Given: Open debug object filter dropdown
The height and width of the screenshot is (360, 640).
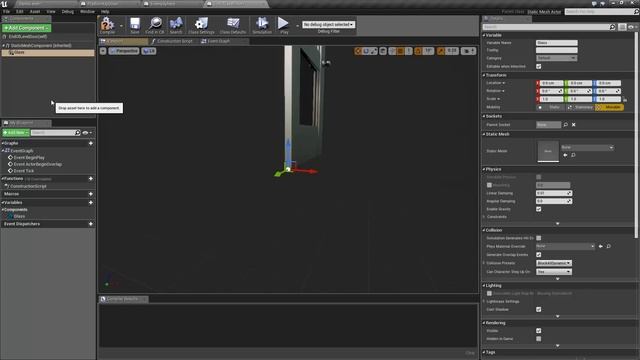Looking at the screenshot, I should tap(329, 24).
